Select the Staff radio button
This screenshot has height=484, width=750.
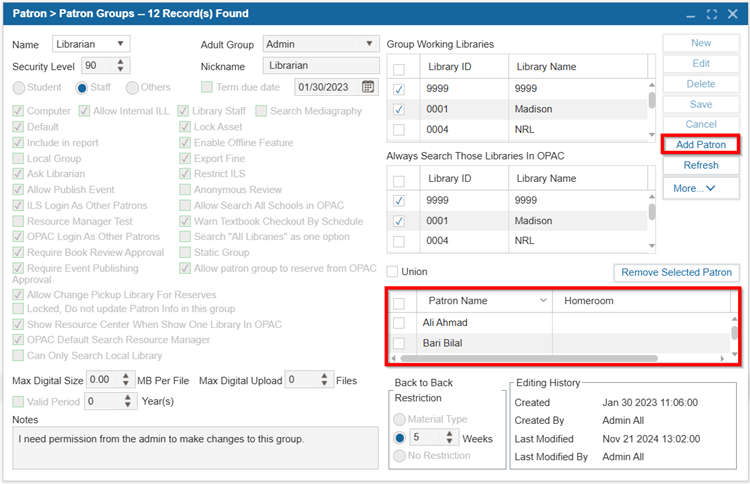(82, 88)
